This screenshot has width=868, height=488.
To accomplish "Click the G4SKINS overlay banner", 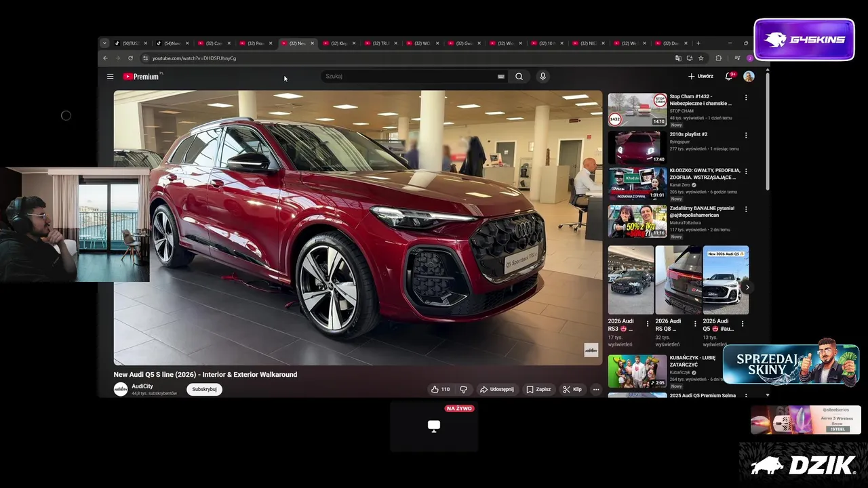I will pyautogui.click(x=804, y=39).
